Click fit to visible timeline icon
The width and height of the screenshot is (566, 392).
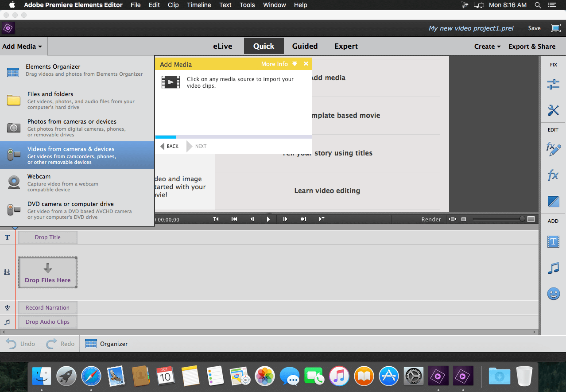[x=452, y=219]
